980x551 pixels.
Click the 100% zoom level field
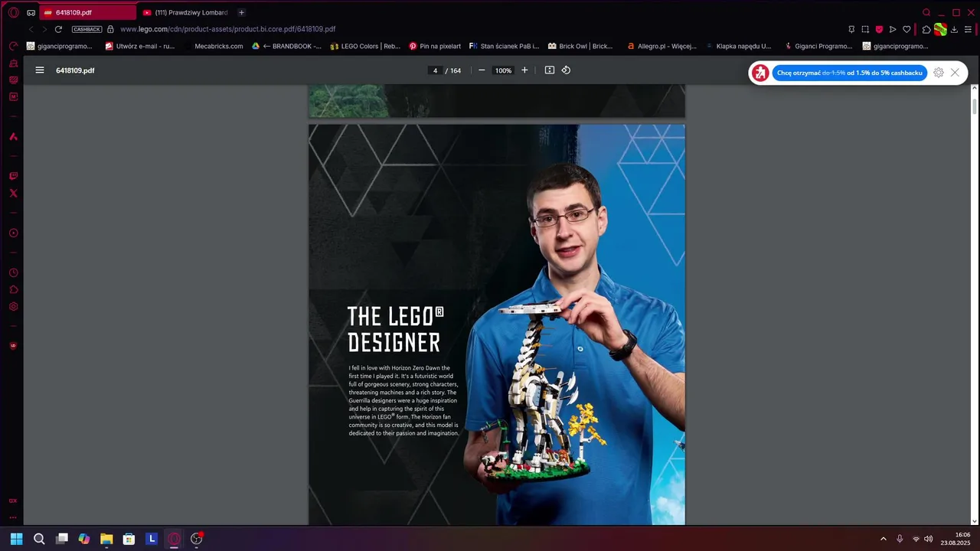click(x=503, y=70)
